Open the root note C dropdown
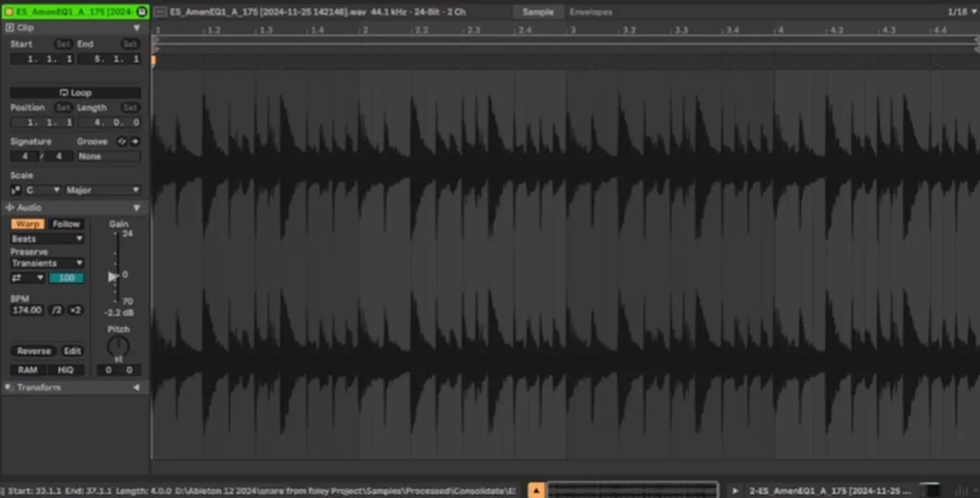 43,190
